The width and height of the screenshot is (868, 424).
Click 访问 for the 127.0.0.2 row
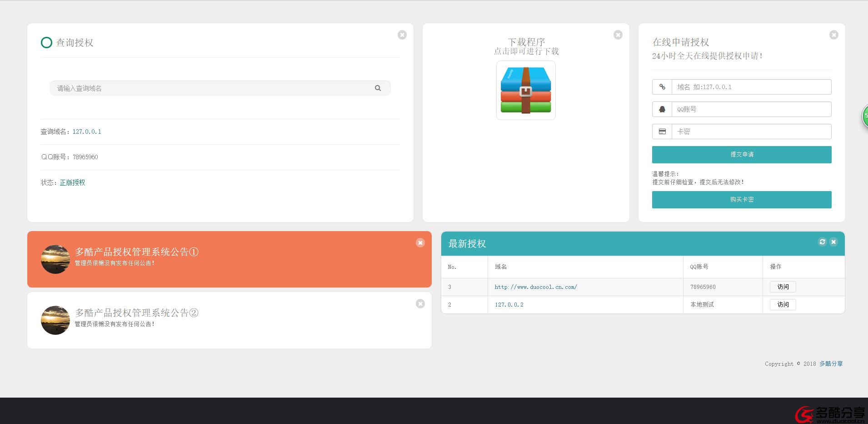(783, 305)
